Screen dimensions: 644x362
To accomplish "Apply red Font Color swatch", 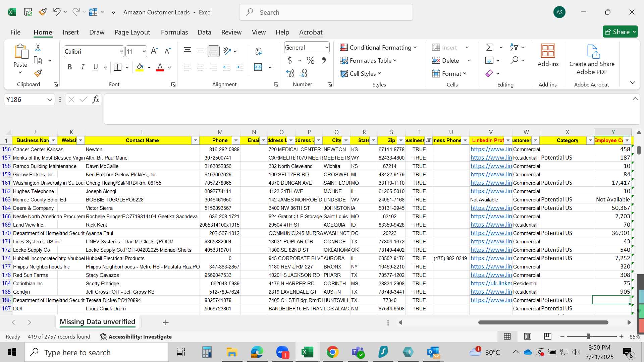I will [x=160, y=67].
